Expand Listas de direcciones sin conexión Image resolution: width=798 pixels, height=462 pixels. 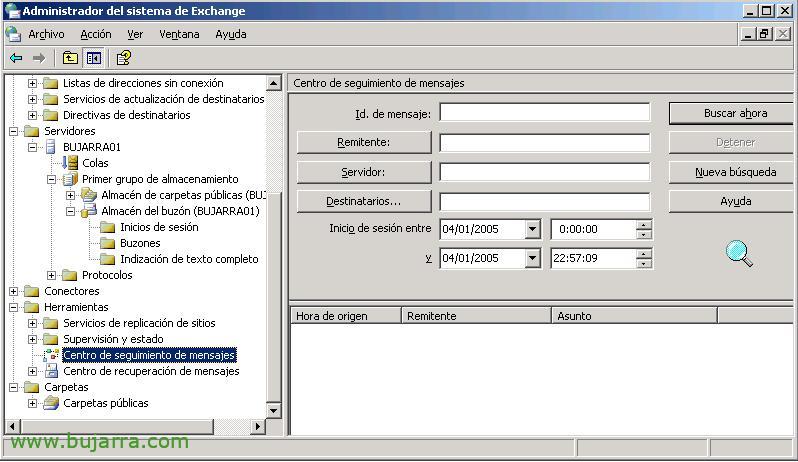32,83
